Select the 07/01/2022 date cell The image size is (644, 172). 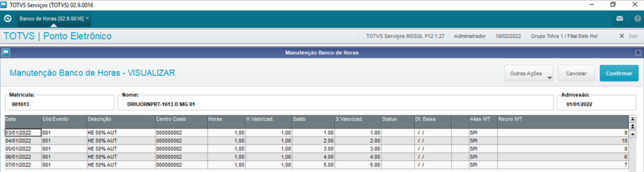click(23, 165)
